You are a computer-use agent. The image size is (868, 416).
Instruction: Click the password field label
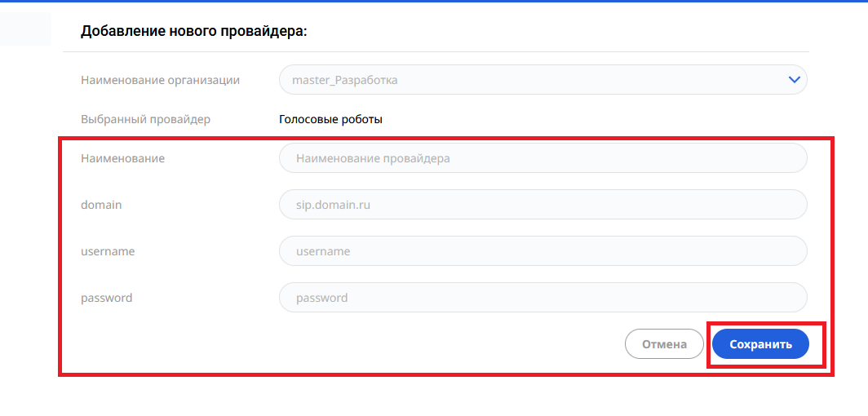point(106,299)
